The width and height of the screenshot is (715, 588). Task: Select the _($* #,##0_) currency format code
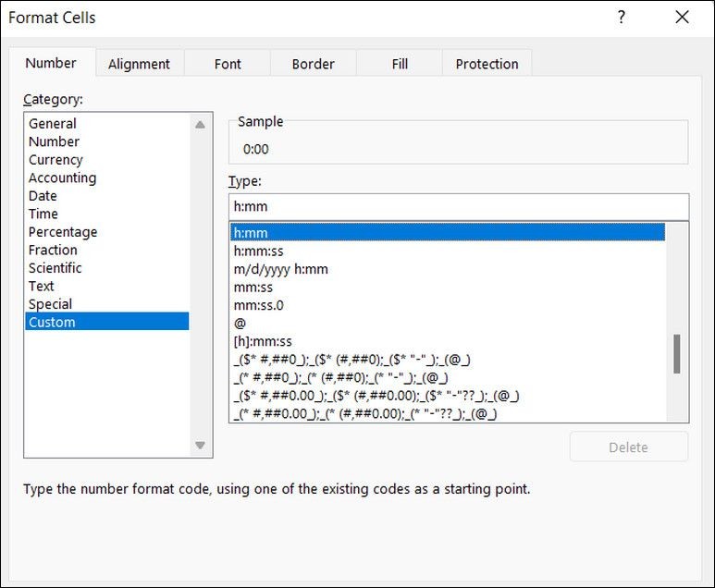point(448,360)
